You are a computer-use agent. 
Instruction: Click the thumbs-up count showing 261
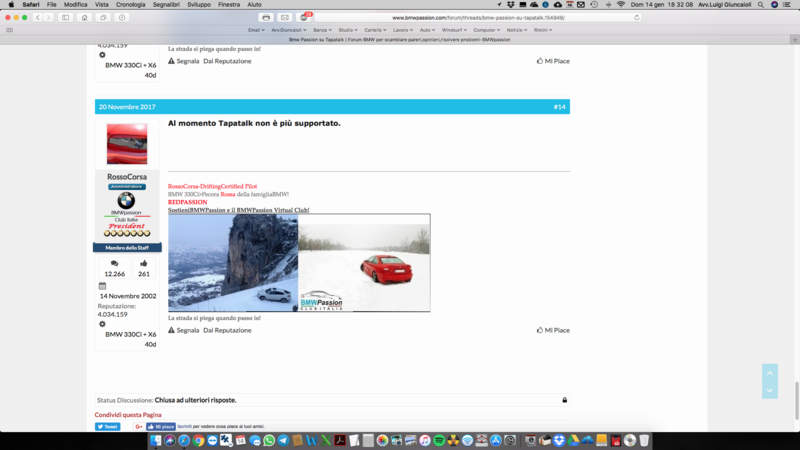pyautogui.click(x=144, y=269)
